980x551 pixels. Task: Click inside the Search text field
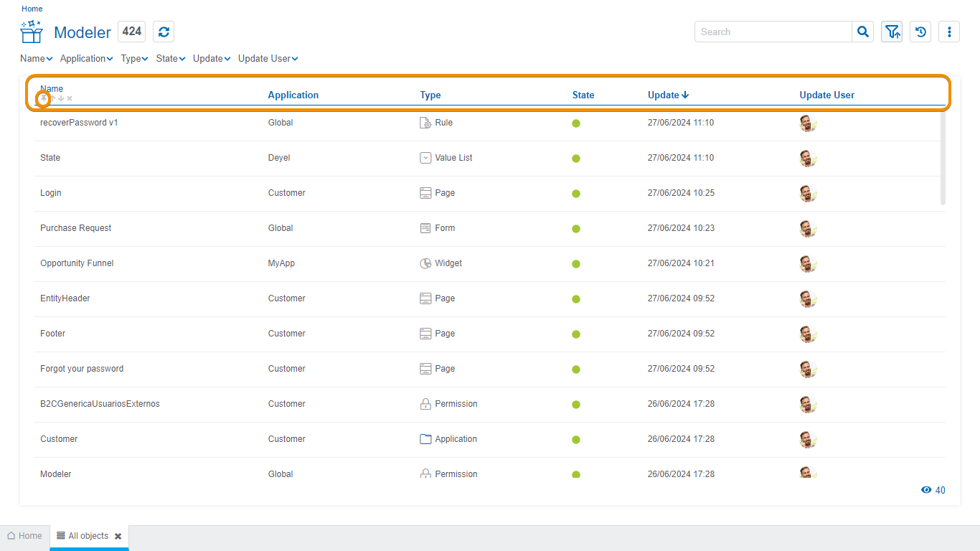coord(773,32)
